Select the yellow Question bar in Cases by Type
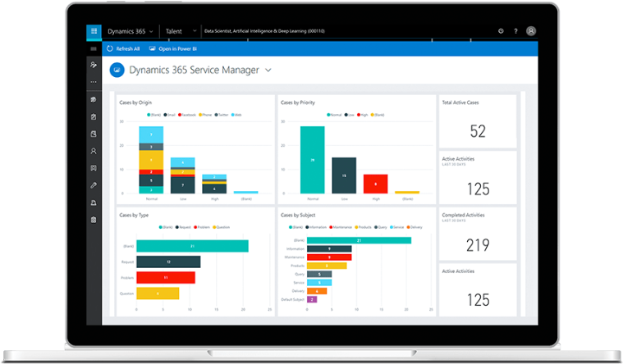Image resolution: width=623 pixels, height=364 pixels. coord(158,293)
